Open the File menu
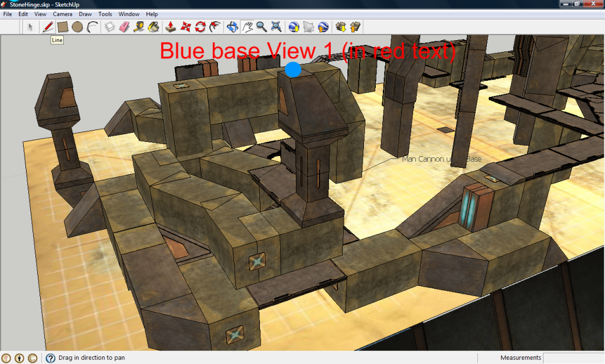Screen dimensions: 605x364 point(7,14)
